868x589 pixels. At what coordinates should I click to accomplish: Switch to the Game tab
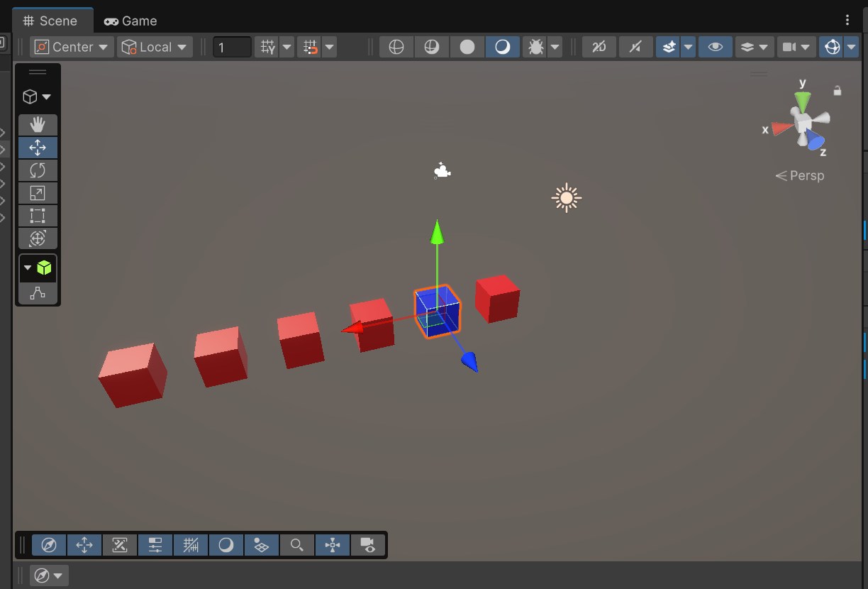pos(130,21)
